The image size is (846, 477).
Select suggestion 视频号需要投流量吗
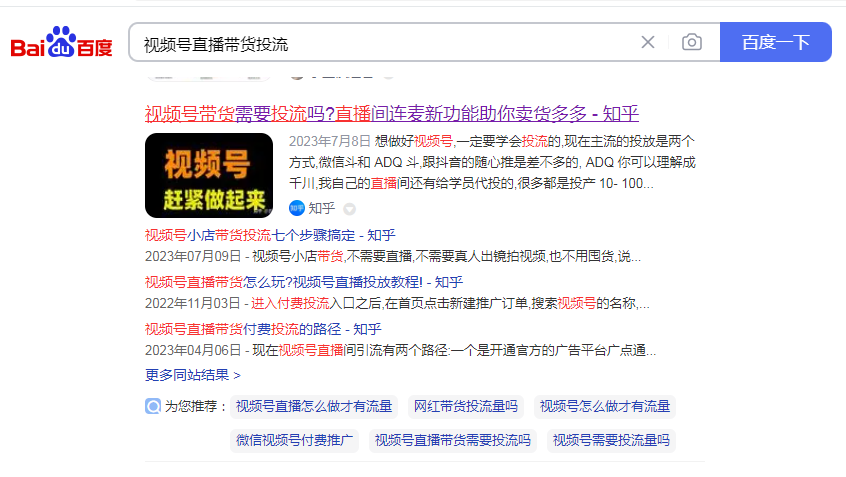pyautogui.click(x=611, y=440)
